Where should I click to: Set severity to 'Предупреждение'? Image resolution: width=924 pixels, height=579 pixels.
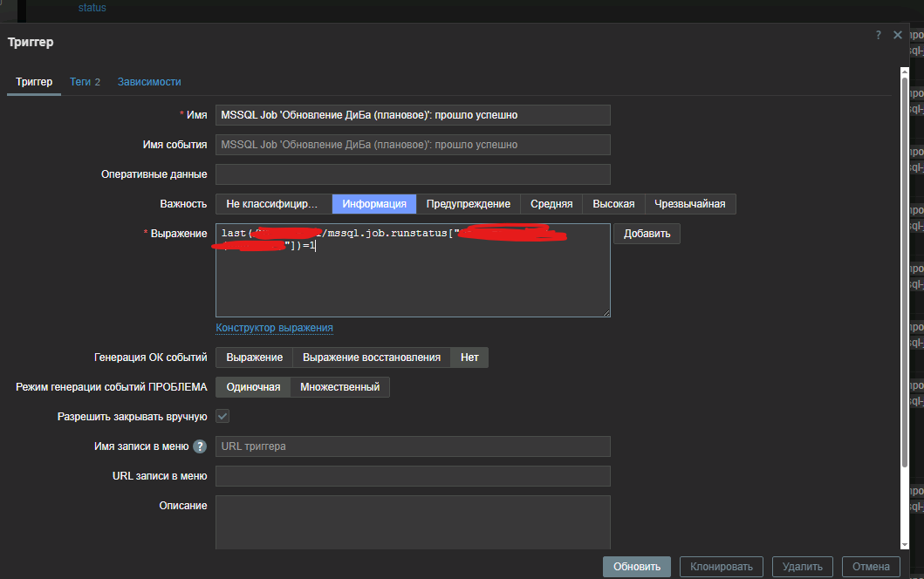pyautogui.click(x=468, y=204)
